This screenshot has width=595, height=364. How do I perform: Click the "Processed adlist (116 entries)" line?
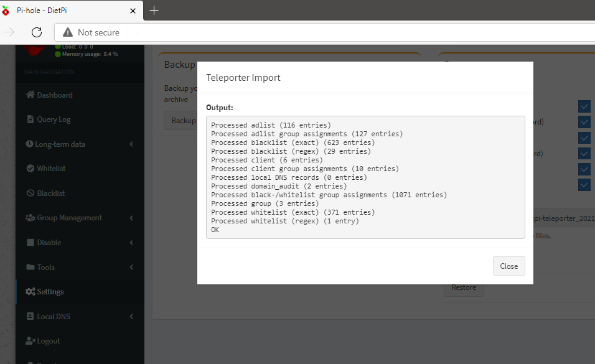[271, 125]
